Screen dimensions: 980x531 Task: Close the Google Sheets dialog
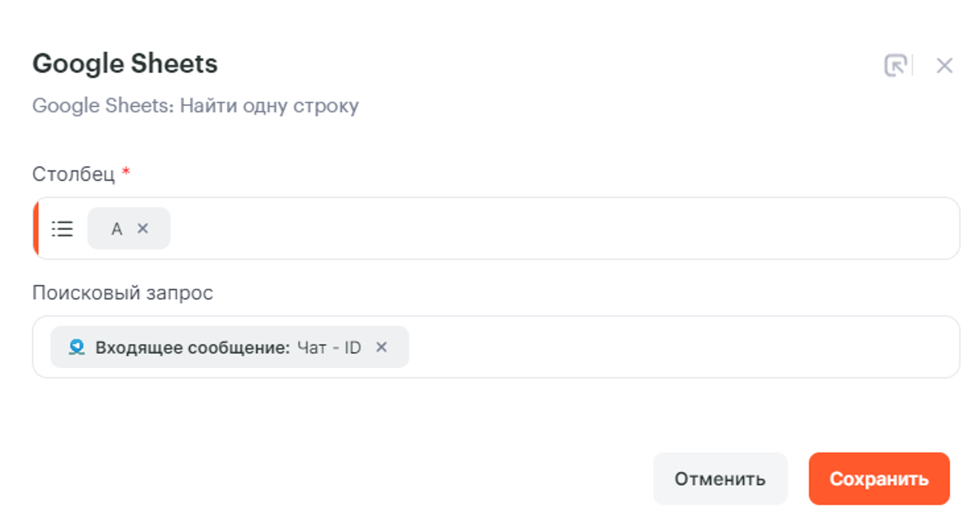944,66
